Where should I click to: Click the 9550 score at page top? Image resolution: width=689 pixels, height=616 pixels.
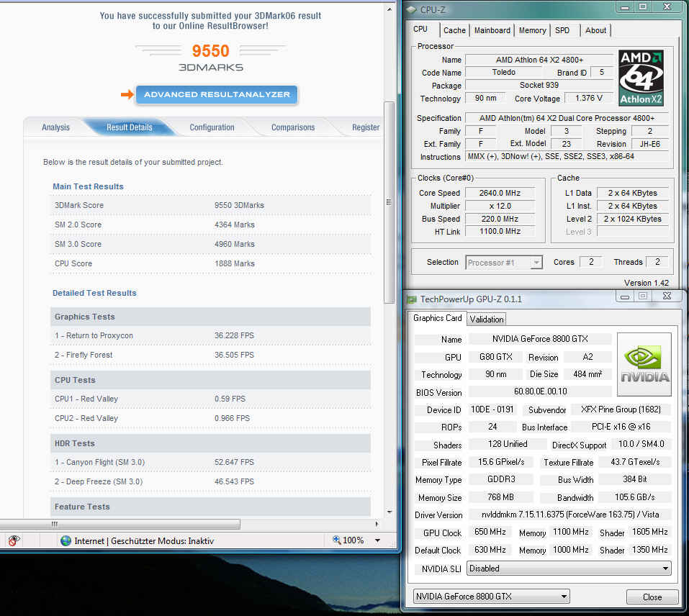[x=210, y=51]
